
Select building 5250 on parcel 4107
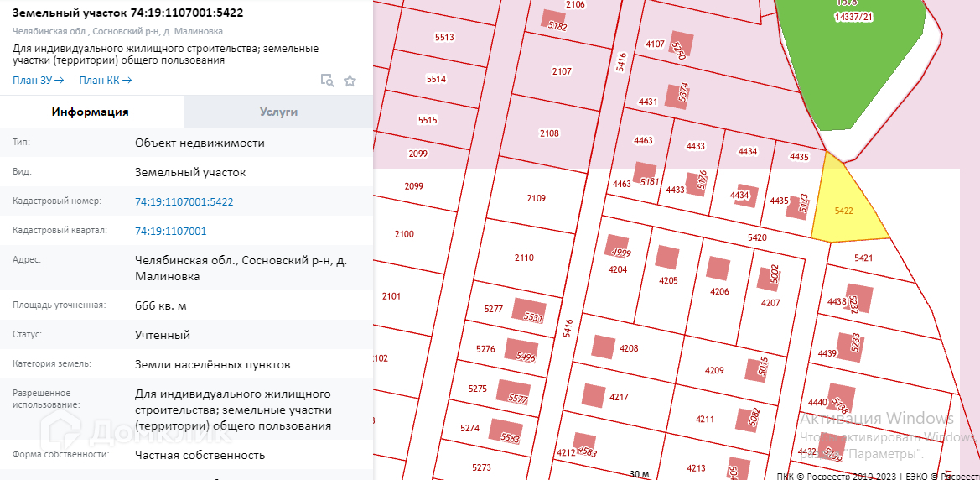pos(681,43)
